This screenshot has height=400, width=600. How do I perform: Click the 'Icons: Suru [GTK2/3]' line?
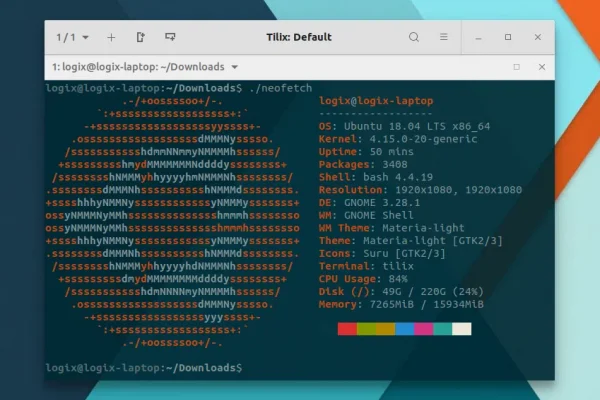click(x=382, y=253)
